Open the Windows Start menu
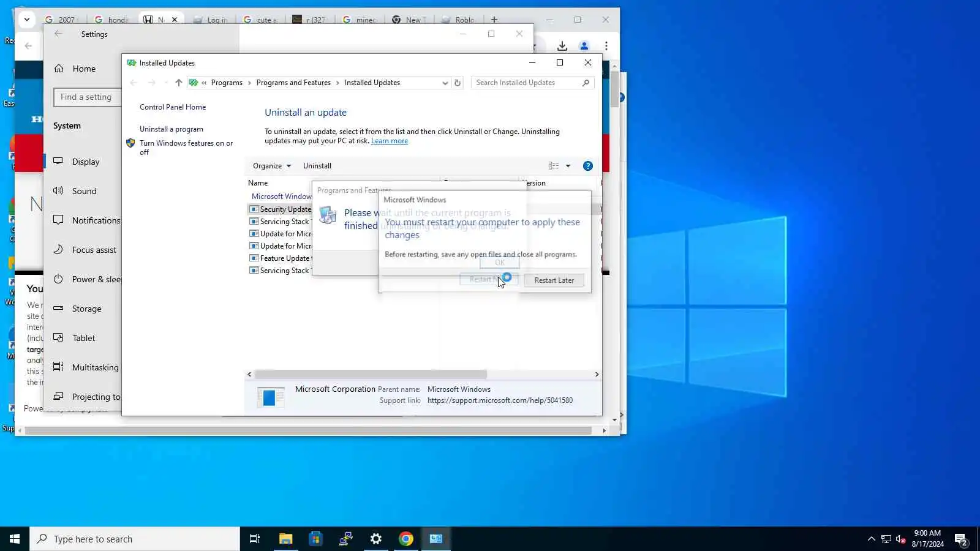The width and height of the screenshot is (980, 551). coord(15,539)
